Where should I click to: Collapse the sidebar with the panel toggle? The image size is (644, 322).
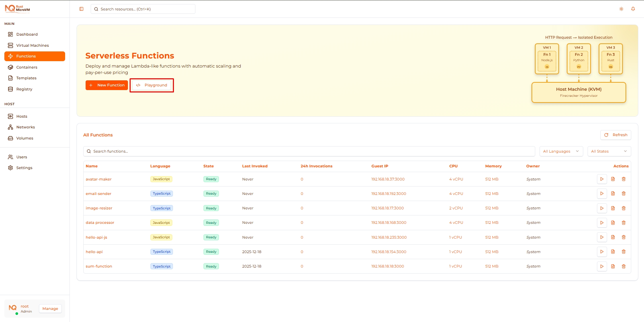click(81, 9)
